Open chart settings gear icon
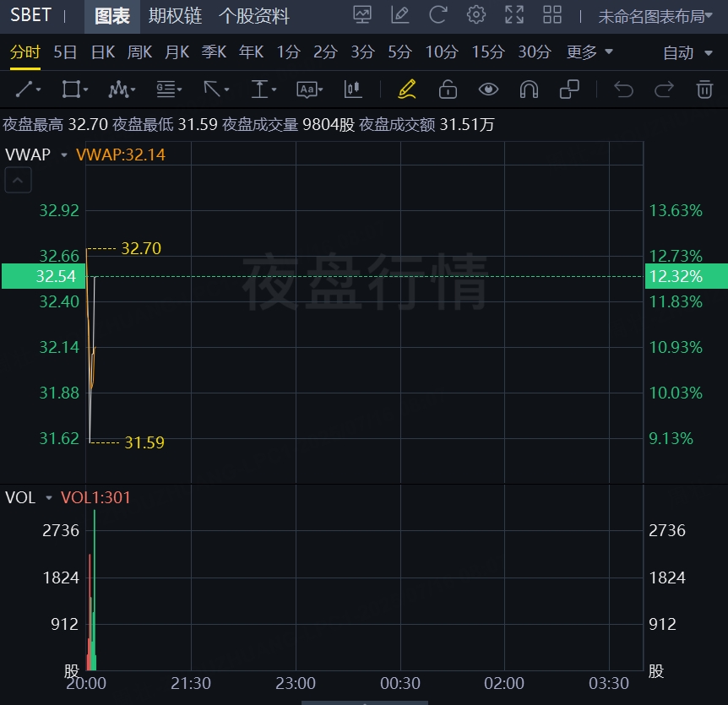 coord(476,15)
